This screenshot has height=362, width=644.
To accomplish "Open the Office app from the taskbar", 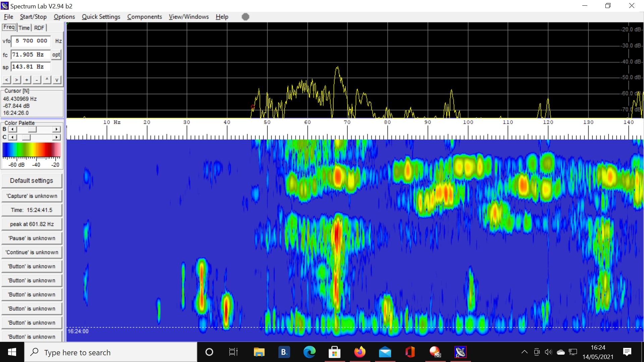I will (410, 352).
